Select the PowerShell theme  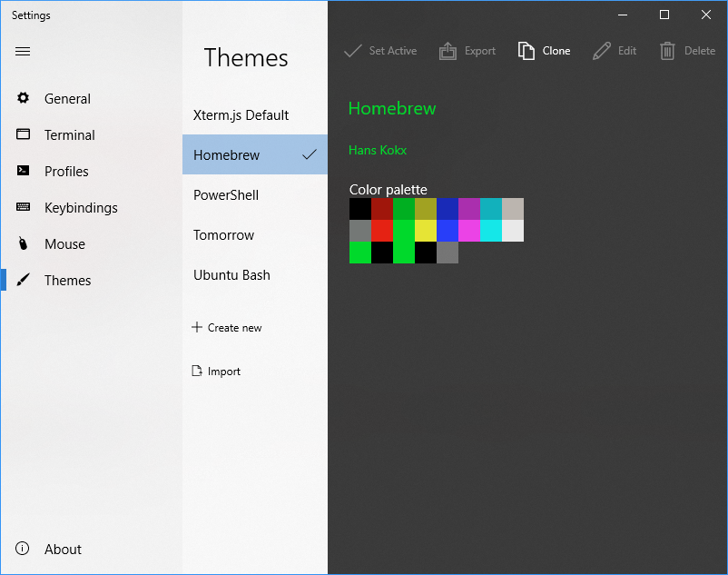tap(255, 194)
